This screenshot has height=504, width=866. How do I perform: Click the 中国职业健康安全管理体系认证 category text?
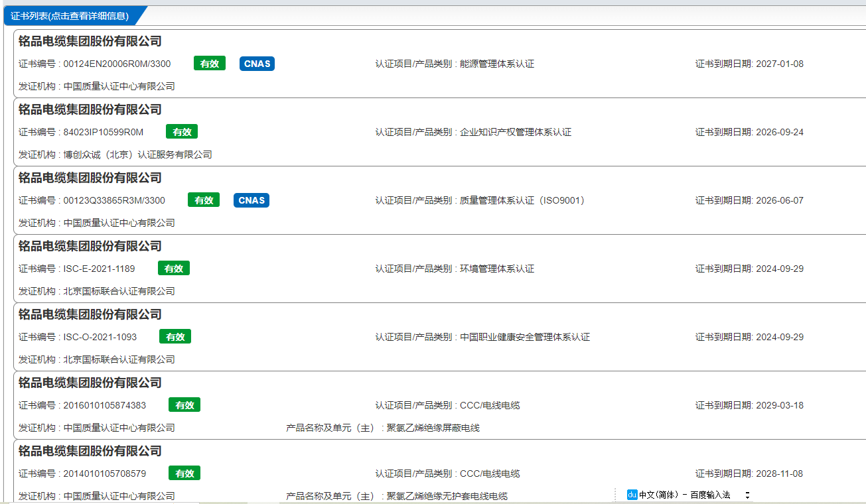pos(525,338)
